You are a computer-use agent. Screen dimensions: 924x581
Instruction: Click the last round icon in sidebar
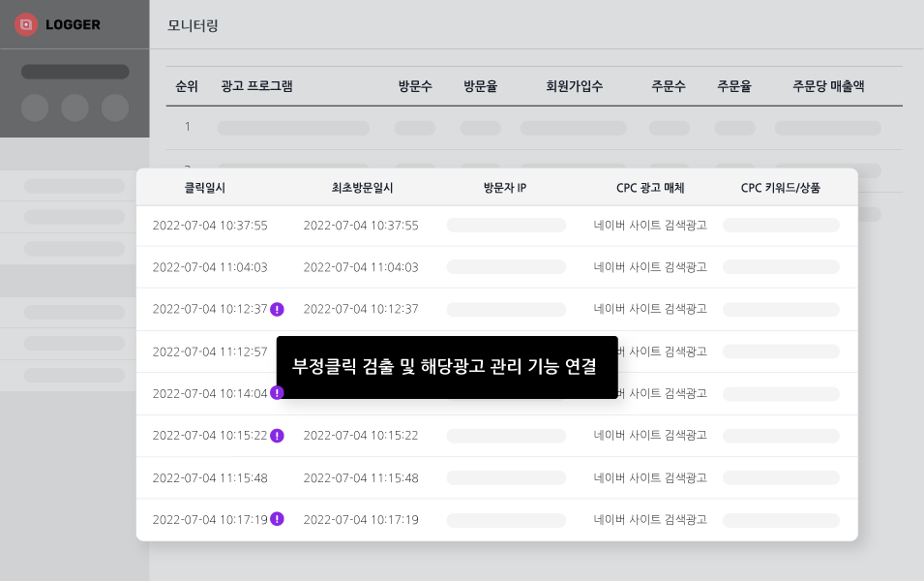pyautogui.click(x=115, y=107)
